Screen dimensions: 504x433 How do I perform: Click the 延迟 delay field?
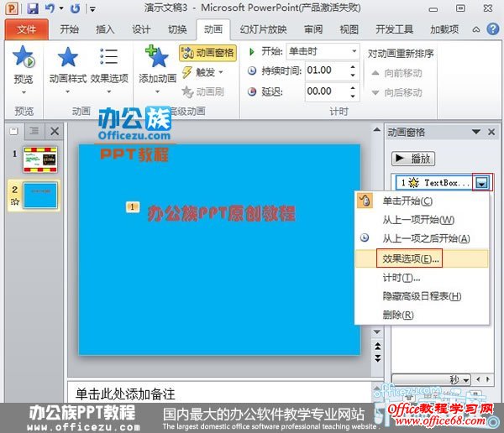326,91
